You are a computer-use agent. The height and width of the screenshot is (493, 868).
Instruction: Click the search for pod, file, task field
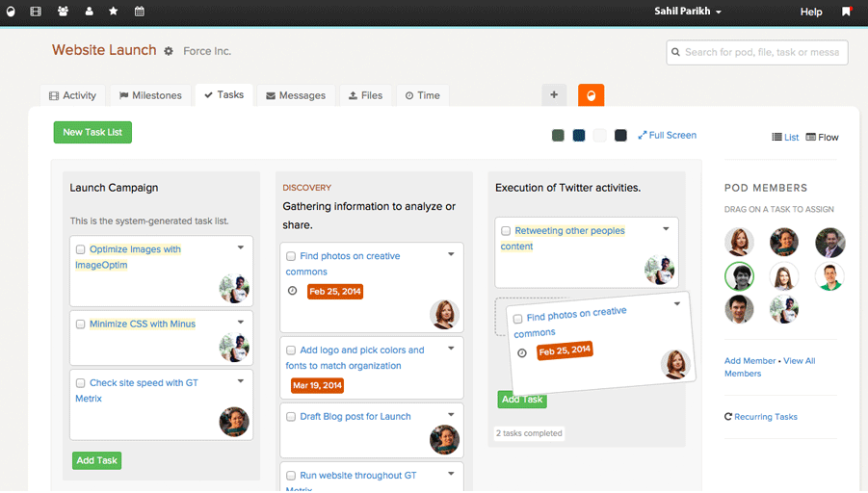tap(757, 52)
